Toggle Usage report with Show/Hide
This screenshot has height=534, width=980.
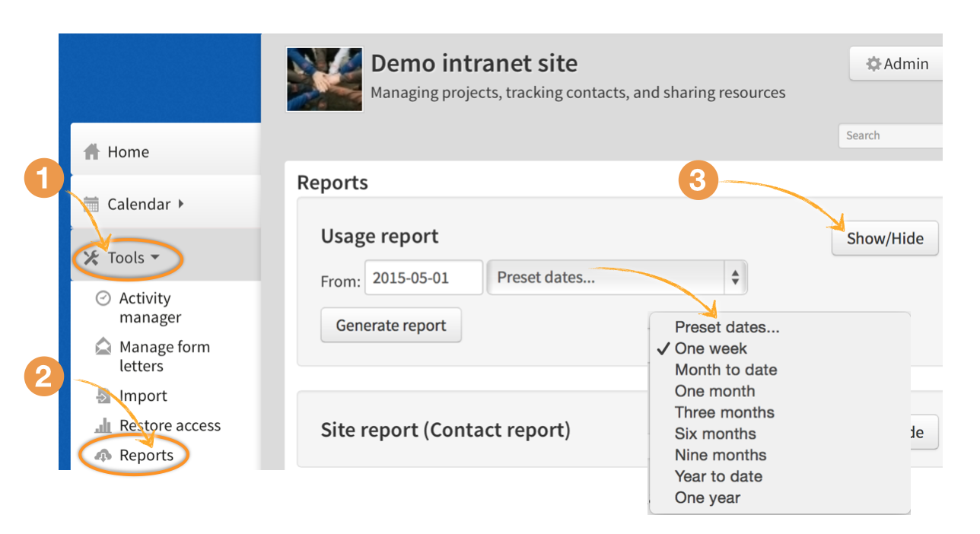coord(884,239)
